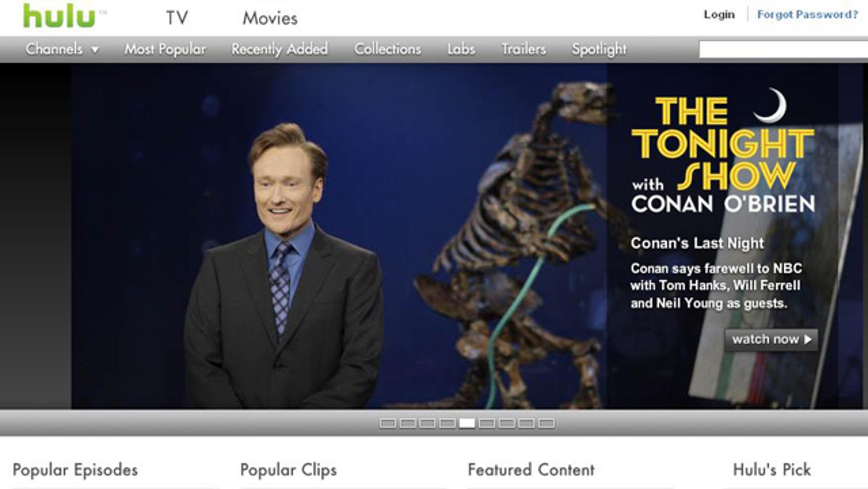Screen dimensions: 868x489
Task: Open Recently Added tab
Action: [280, 49]
